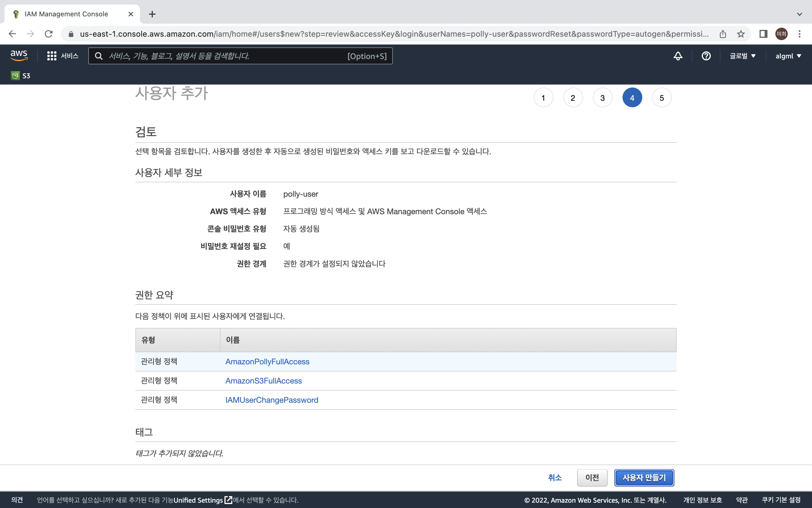This screenshot has width=812, height=508.
Task: Click the 이전 button
Action: click(x=592, y=478)
